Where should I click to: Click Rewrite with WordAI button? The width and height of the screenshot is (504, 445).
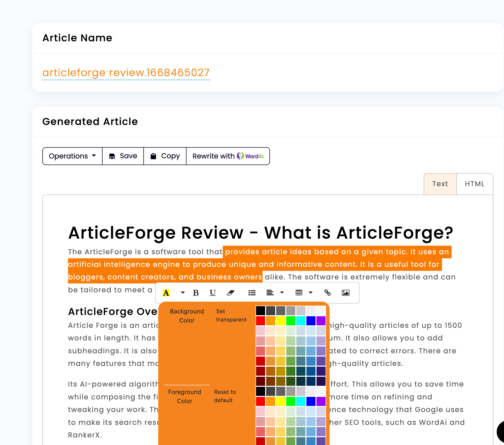click(228, 156)
